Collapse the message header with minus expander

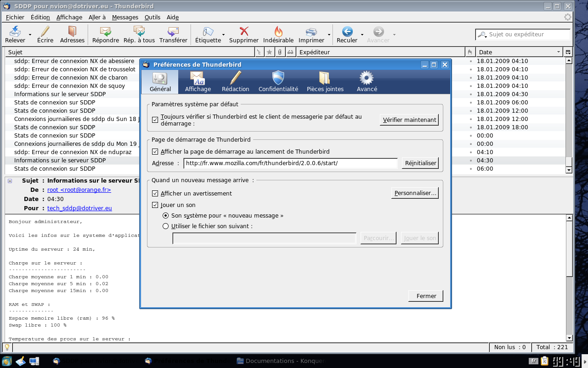tap(10, 181)
